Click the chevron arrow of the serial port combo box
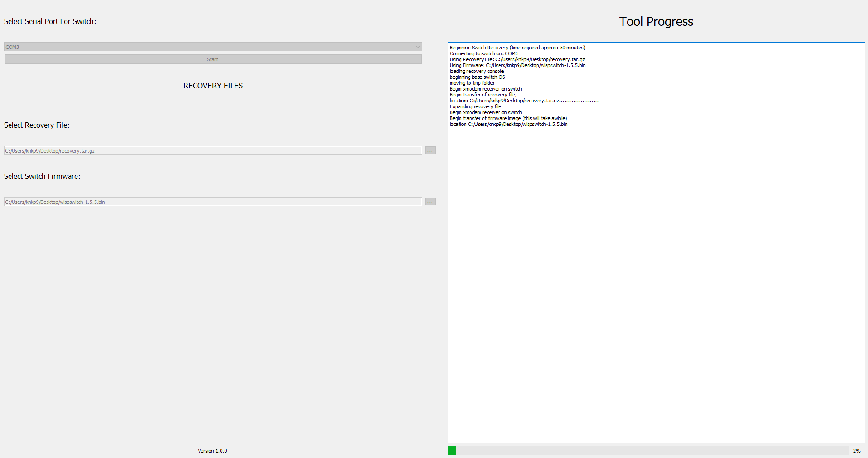Image resolution: width=868 pixels, height=458 pixels. (417, 47)
